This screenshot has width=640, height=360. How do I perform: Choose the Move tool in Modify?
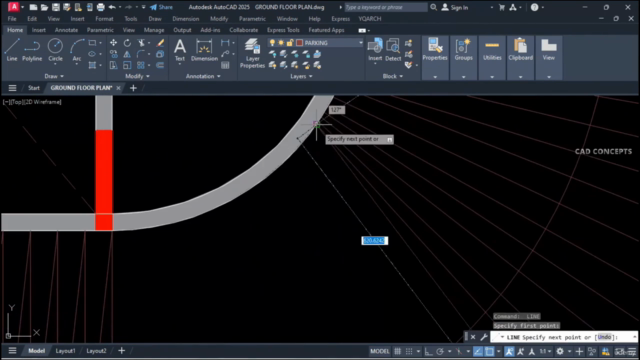tap(113, 43)
